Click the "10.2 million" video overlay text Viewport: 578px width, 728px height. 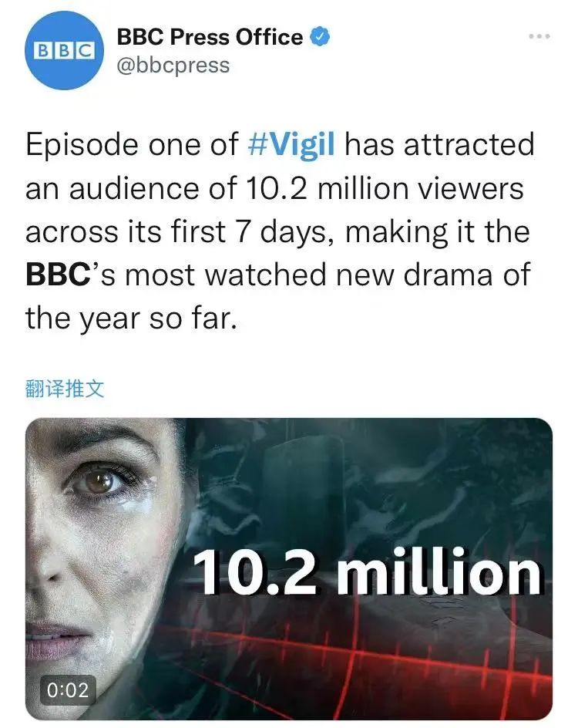click(x=367, y=575)
